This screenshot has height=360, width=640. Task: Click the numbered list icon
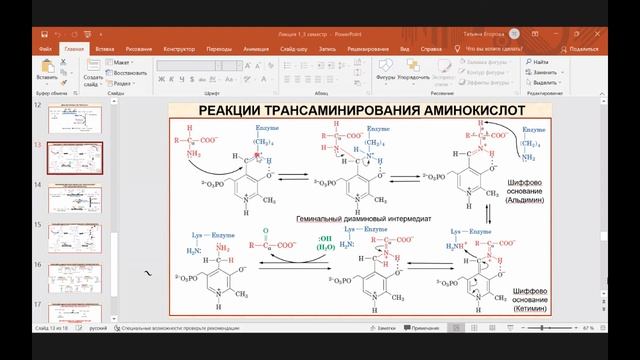(304, 66)
